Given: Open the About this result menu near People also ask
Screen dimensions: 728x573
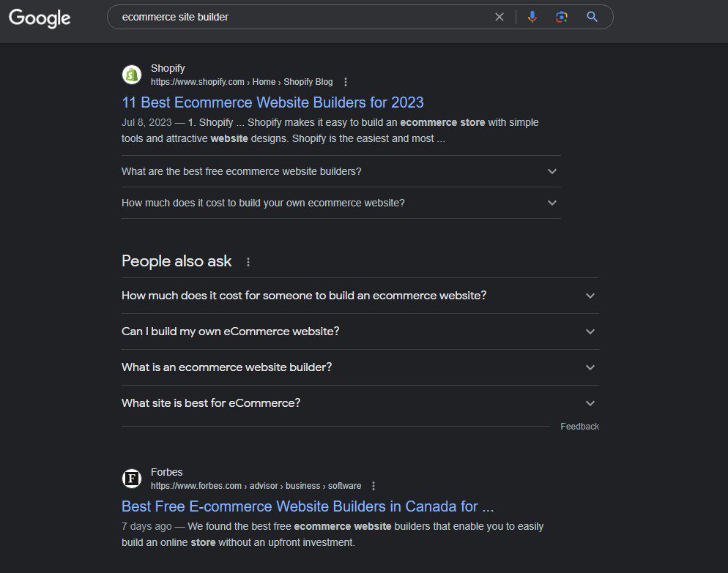Looking at the screenshot, I should pyautogui.click(x=248, y=261).
